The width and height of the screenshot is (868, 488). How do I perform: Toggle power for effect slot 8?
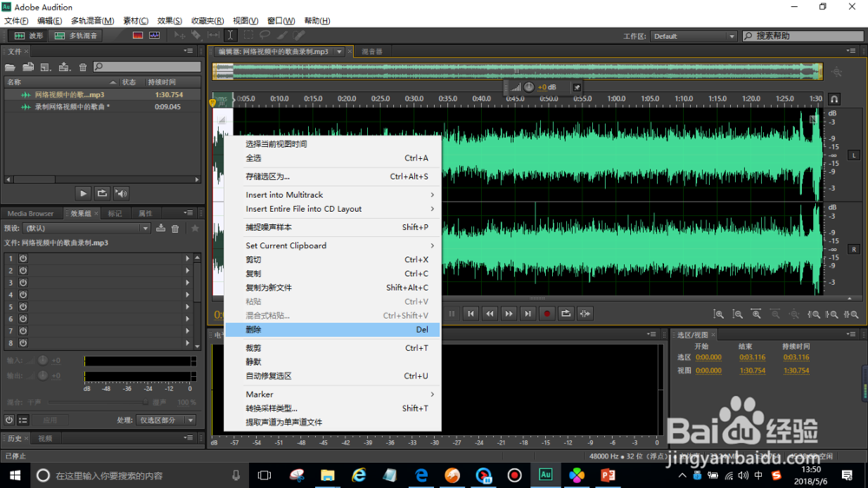[23, 343]
